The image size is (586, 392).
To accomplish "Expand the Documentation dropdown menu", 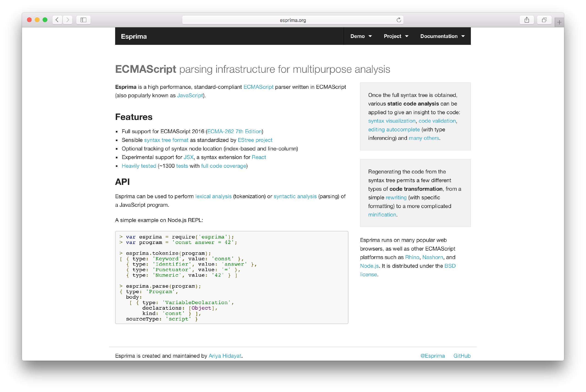I will point(442,36).
